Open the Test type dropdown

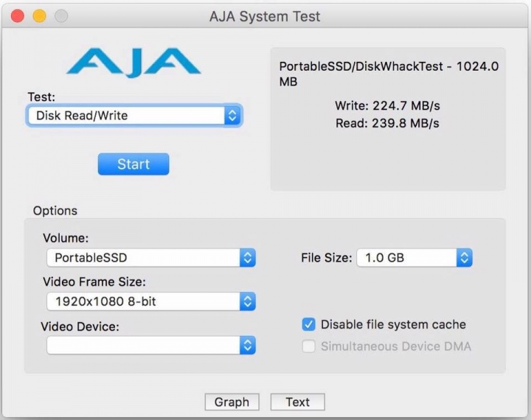pos(134,116)
